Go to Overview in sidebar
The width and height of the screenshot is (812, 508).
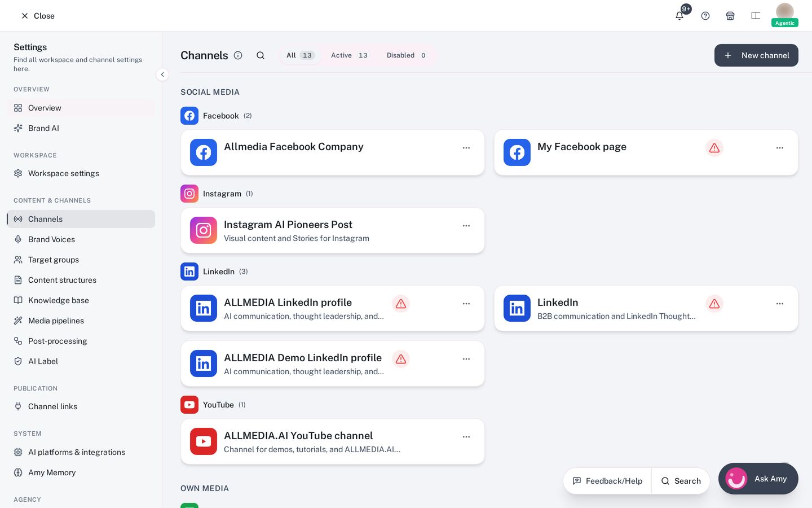coord(81,108)
